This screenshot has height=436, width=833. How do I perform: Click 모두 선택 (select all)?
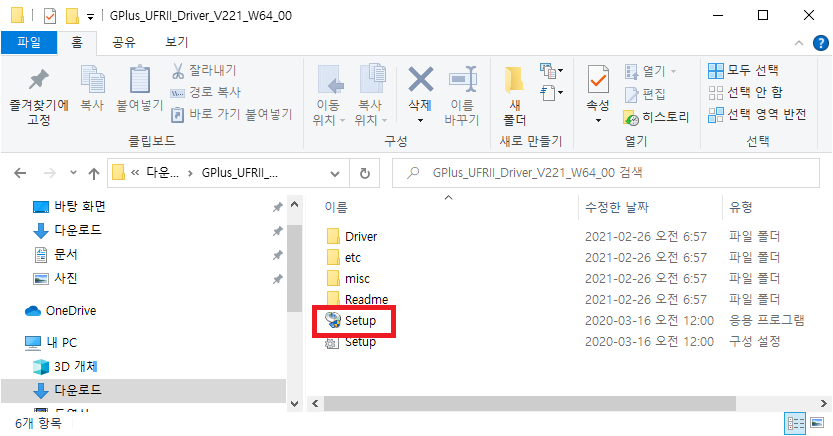pos(743,70)
